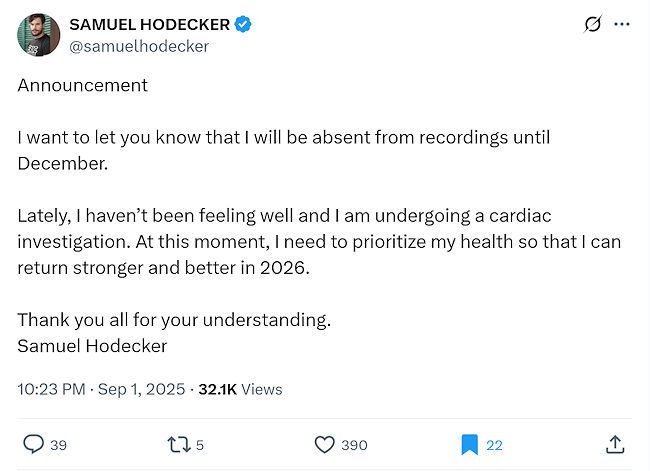The height and width of the screenshot is (471, 650).
Task: Click the repost count 5
Action: point(200,445)
